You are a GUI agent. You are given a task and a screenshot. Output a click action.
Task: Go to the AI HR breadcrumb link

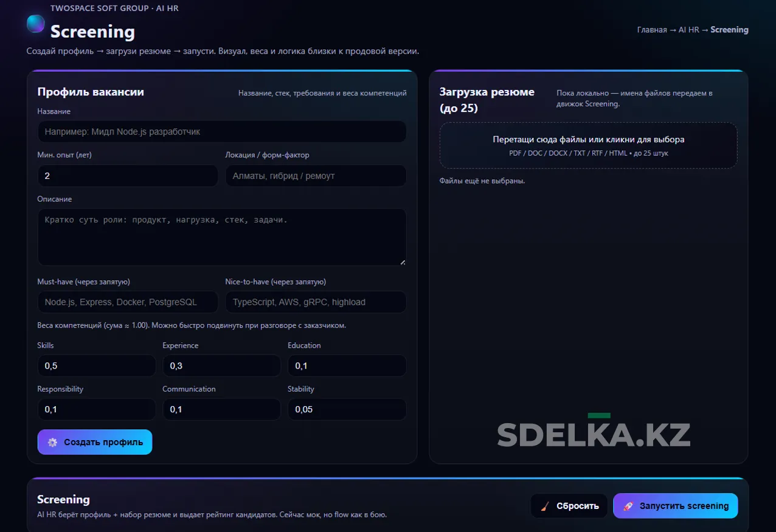coord(689,30)
